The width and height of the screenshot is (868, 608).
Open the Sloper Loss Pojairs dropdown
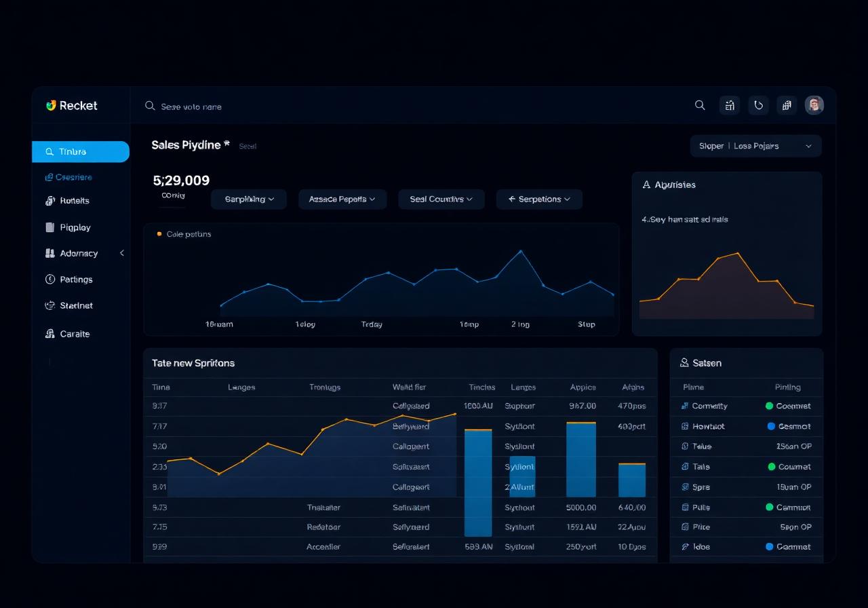pos(755,146)
